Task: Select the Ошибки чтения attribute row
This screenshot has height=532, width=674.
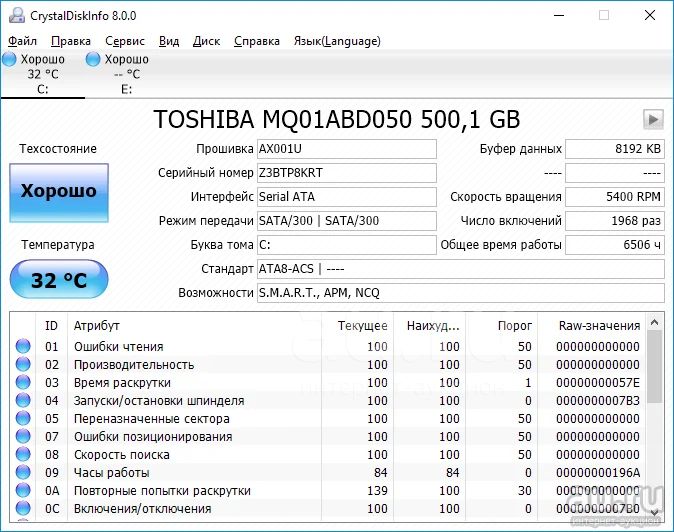Action: (328, 346)
